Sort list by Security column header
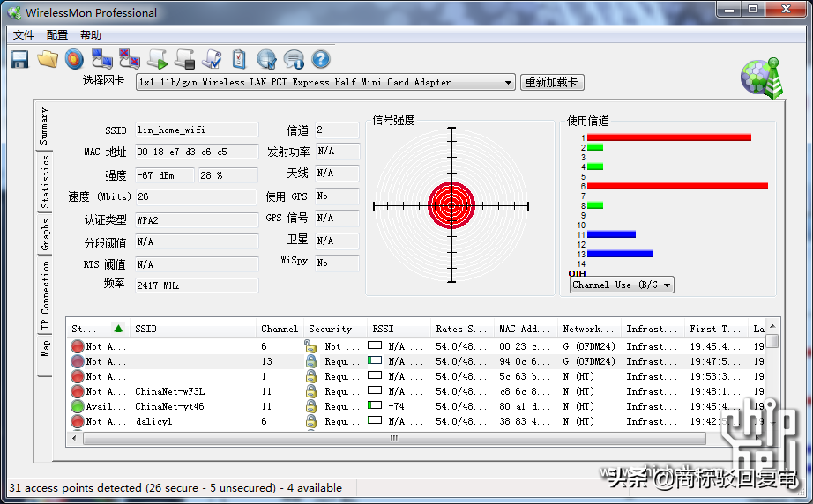The image size is (813, 504). (x=335, y=329)
